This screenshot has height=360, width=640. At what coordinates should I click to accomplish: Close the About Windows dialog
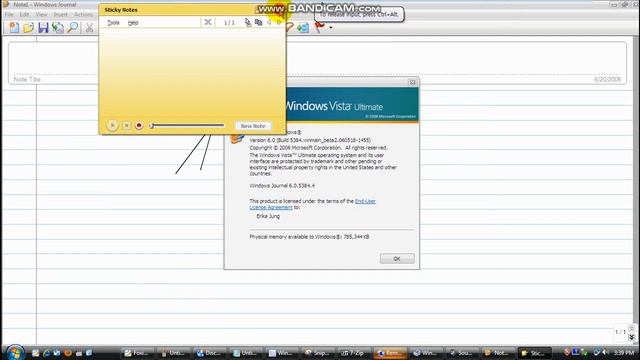412,82
